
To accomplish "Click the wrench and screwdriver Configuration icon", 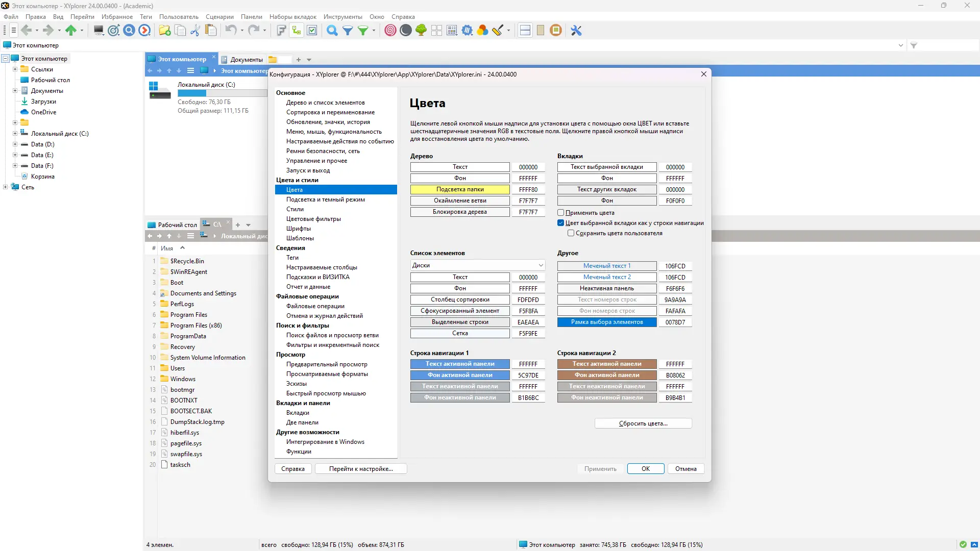I will (x=576, y=31).
